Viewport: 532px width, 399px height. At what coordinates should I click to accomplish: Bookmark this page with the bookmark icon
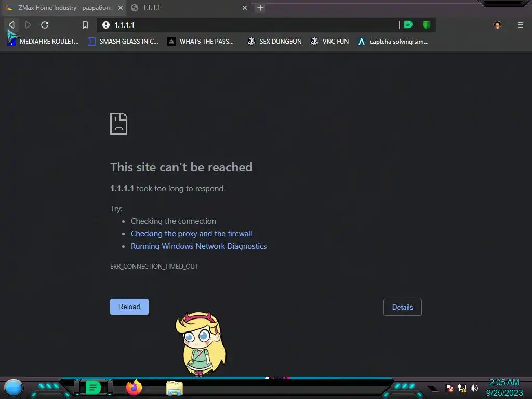(x=85, y=25)
